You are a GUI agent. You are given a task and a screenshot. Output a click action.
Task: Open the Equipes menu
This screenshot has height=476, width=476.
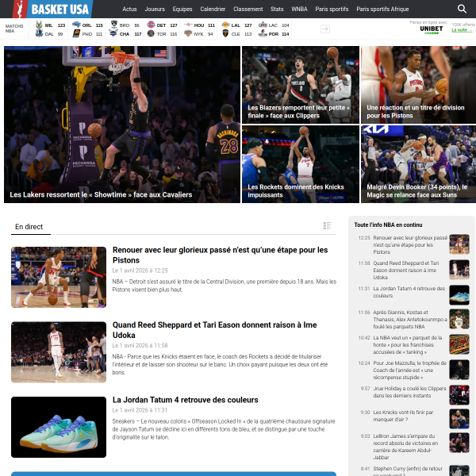click(x=182, y=9)
